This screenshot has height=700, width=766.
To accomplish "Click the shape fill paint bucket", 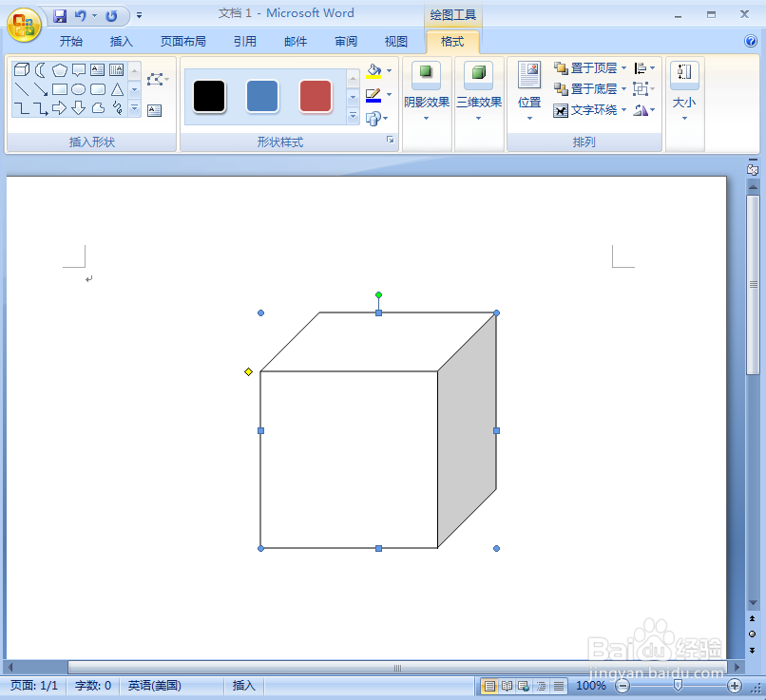I will pyautogui.click(x=373, y=71).
